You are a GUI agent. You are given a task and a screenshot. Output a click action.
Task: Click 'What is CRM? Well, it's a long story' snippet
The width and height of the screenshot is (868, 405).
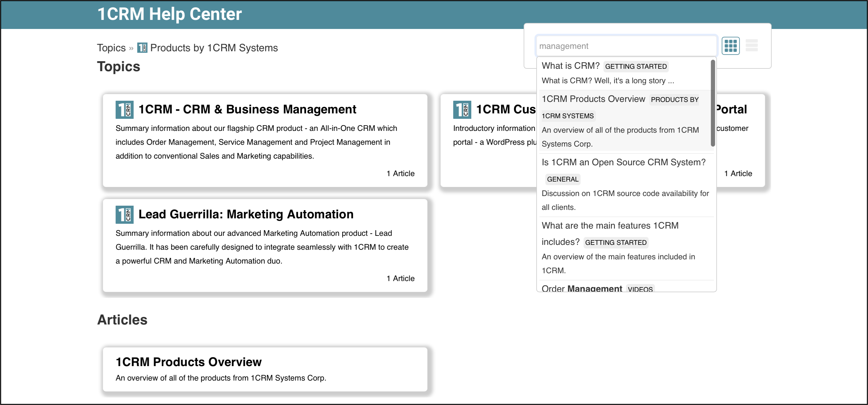pos(607,81)
